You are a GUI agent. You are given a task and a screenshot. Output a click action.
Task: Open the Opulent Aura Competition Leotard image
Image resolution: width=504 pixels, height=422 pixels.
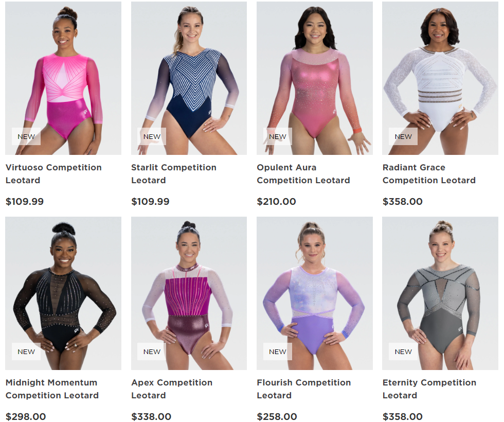(315, 78)
